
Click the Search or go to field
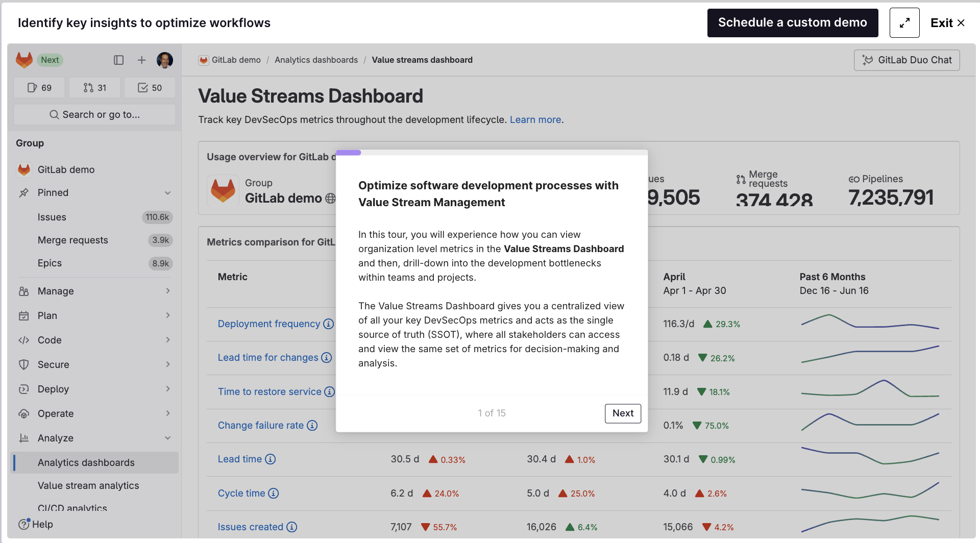pyautogui.click(x=95, y=114)
